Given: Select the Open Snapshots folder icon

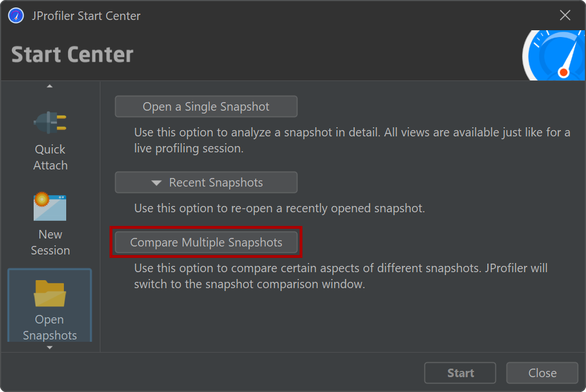Looking at the screenshot, I should 50,293.
